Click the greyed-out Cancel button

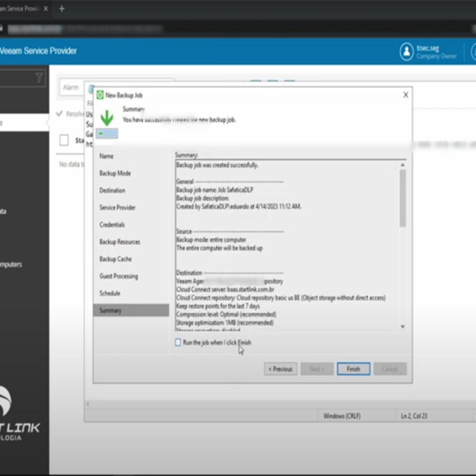390,369
